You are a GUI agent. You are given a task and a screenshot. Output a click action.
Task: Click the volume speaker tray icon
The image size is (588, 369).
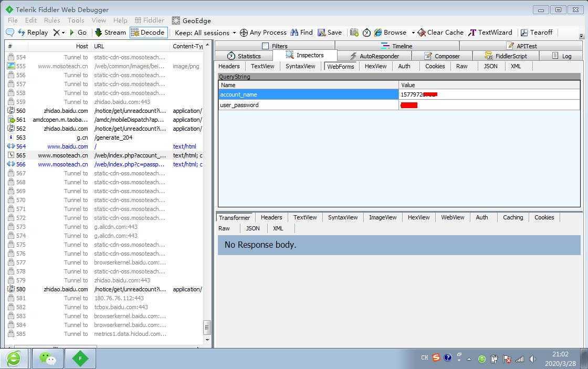[x=532, y=359]
